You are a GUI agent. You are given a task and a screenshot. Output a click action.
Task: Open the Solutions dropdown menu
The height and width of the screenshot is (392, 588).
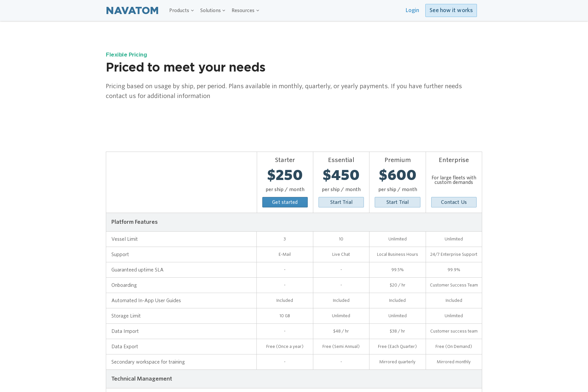click(213, 10)
